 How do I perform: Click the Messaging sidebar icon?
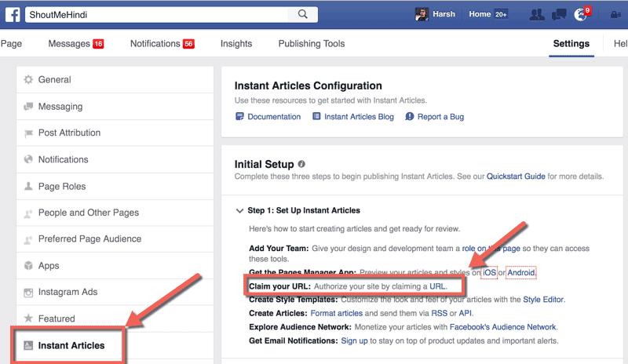coord(28,107)
